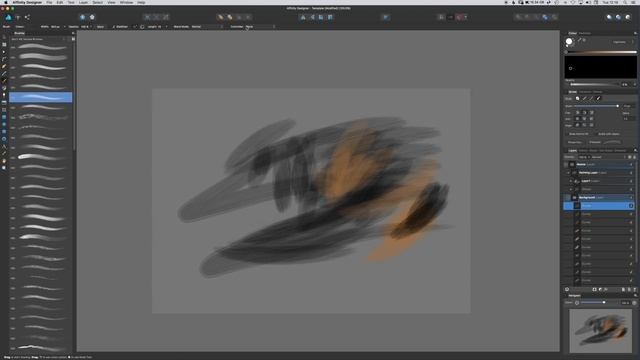
Task: Open the Controller None dropdown
Action: click(x=260, y=27)
